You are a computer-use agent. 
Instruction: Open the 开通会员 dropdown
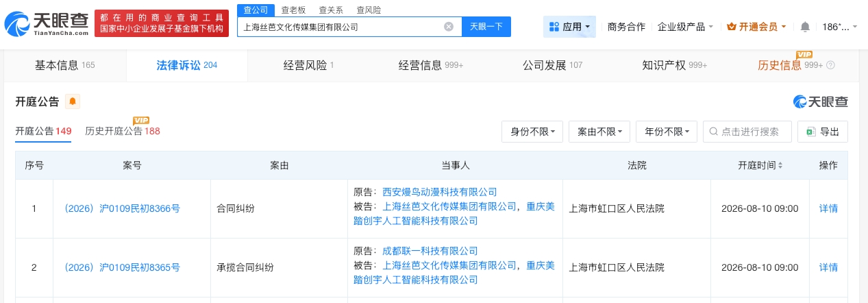[x=756, y=27]
